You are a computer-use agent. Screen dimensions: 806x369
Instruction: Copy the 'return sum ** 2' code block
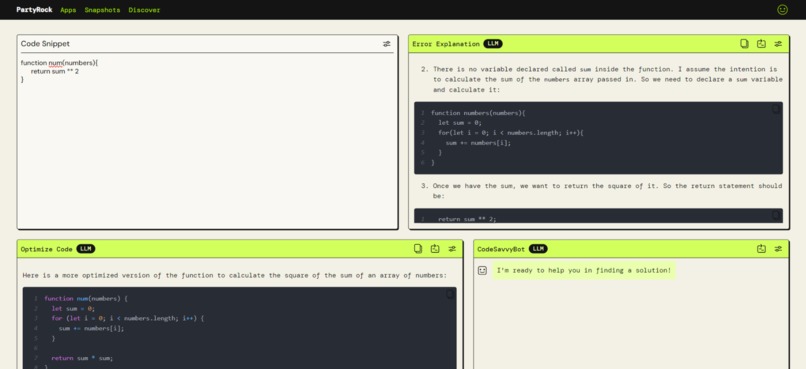776,215
